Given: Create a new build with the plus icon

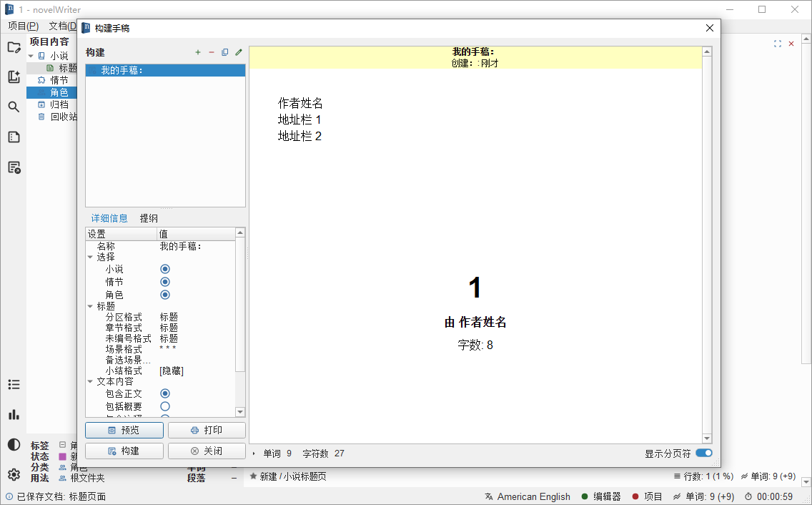Looking at the screenshot, I should [197, 52].
